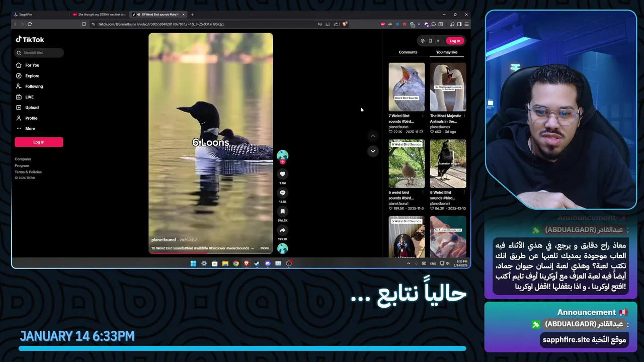The width and height of the screenshot is (644, 362).
Task: Expand the Company footer section
Action: click(23, 159)
